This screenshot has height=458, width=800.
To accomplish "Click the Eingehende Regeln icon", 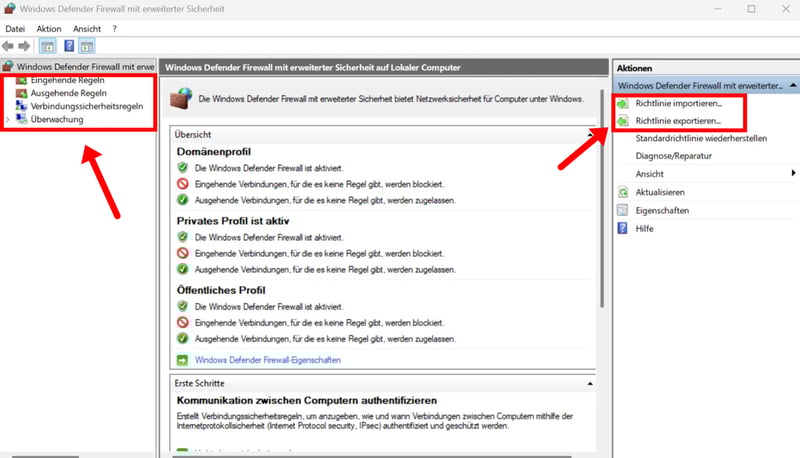I will [21, 80].
